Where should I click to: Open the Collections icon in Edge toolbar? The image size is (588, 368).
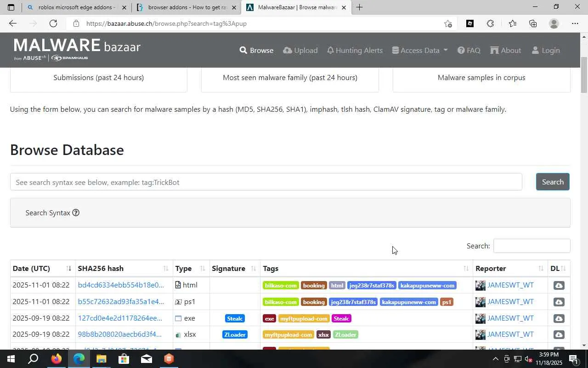(x=533, y=23)
